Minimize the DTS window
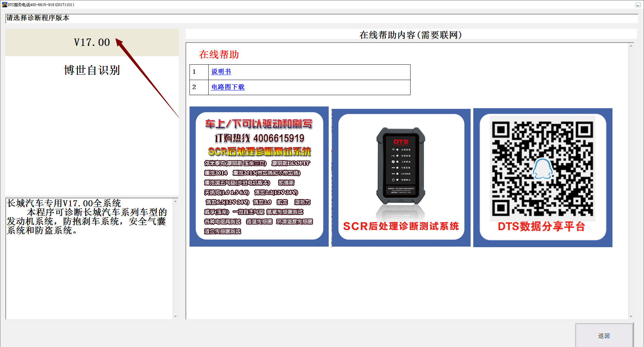 click(x=638, y=5)
